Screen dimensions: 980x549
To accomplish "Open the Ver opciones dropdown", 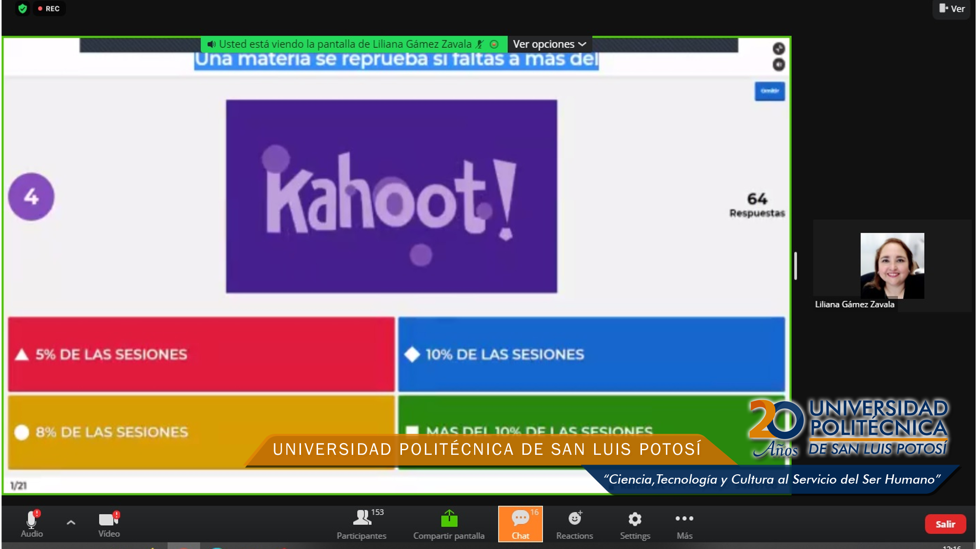I will pyautogui.click(x=549, y=44).
